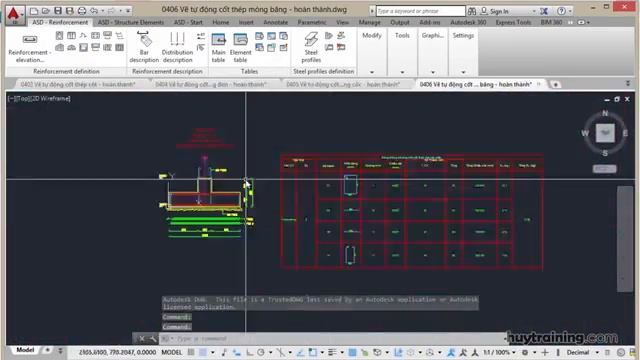Toggle transparency in status bar

pyautogui.click(x=352, y=352)
